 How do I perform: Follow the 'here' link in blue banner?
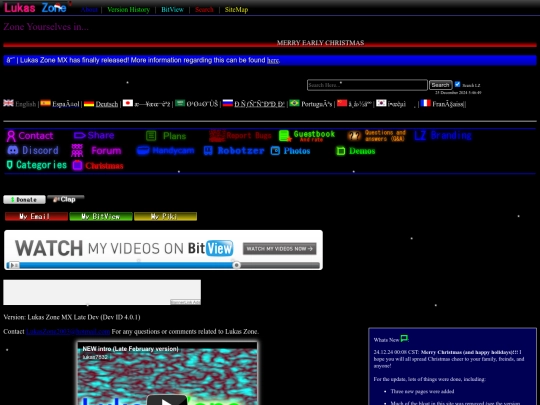273,60
